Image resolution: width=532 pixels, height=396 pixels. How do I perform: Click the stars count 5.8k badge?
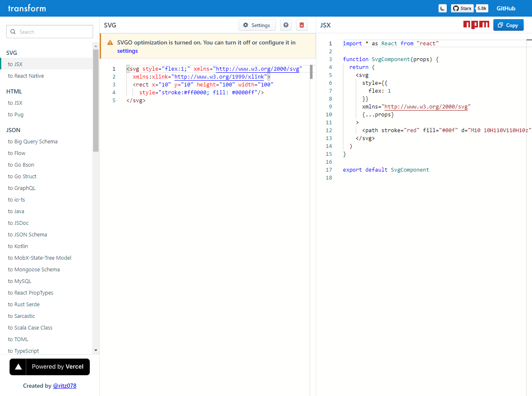[482, 8]
